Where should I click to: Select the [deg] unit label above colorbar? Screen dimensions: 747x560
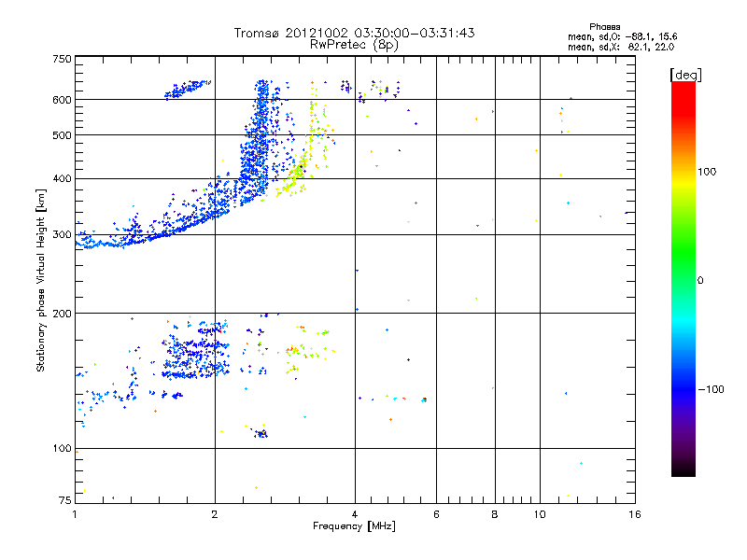click(x=685, y=73)
